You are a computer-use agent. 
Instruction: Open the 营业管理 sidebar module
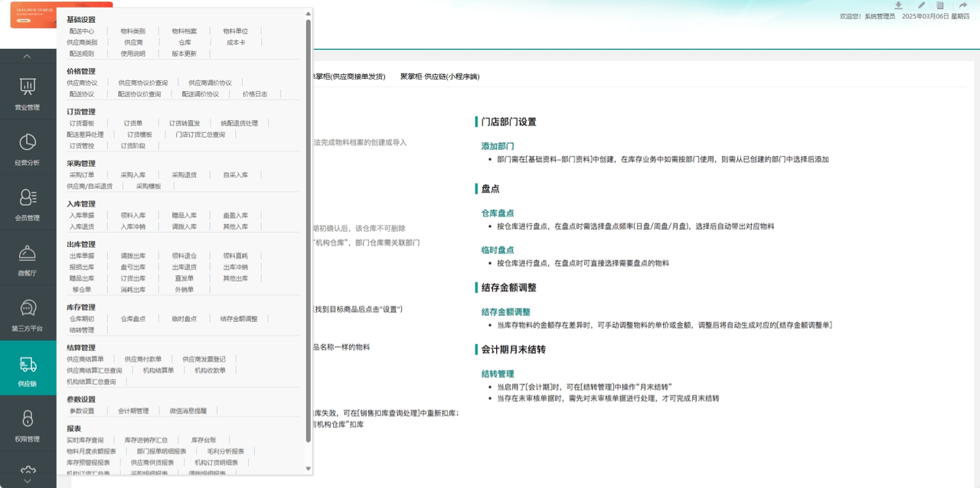click(x=28, y=93)
